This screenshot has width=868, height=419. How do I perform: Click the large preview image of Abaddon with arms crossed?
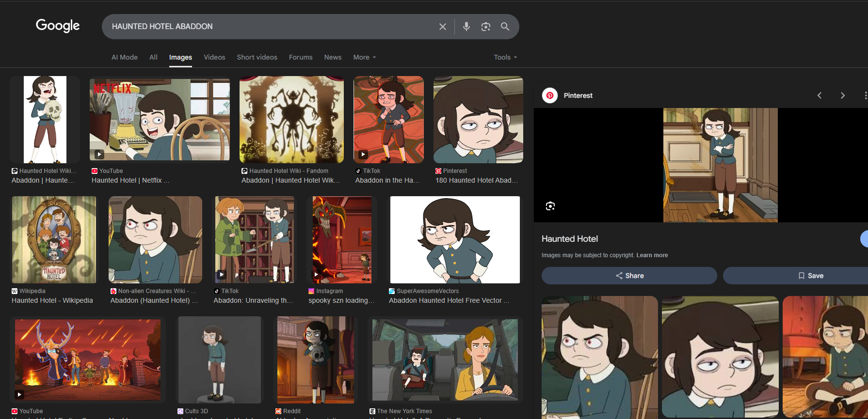pyautogui.click(x=721, y=165)
